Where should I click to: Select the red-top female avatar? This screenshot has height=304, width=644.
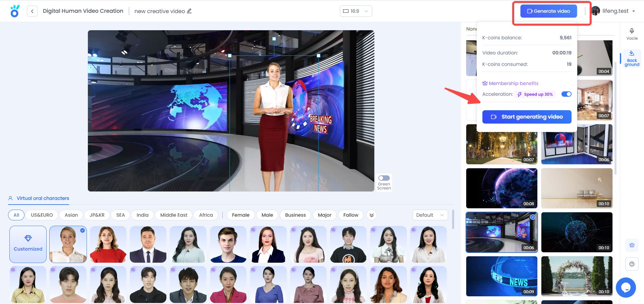(x=108, y=244)
